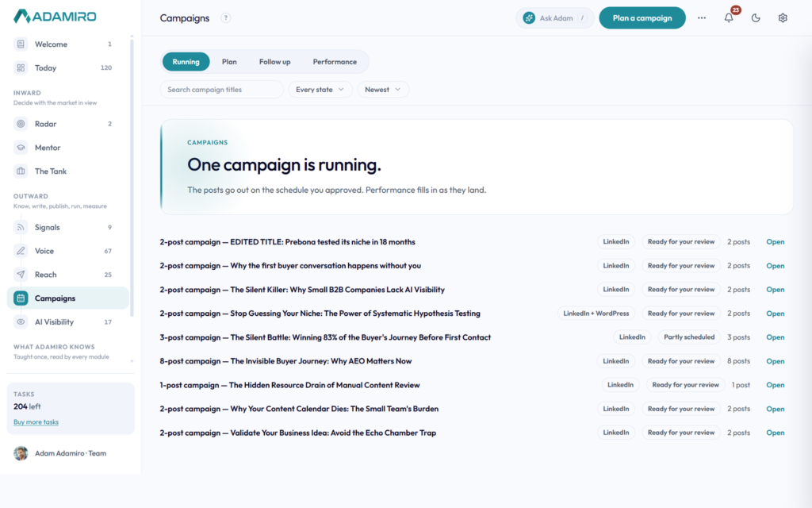
Task: Click the help question mark beside Campaigns
Action: (x=226, y=17)
